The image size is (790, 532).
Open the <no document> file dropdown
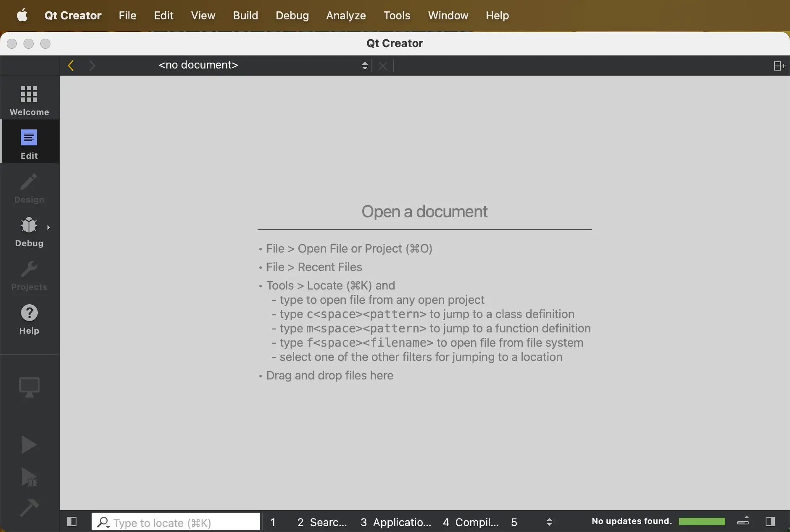click(261, 66)
